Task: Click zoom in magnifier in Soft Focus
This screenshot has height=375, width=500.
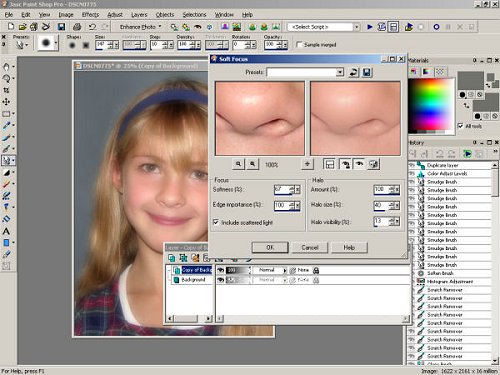Action: click(253, 164)
